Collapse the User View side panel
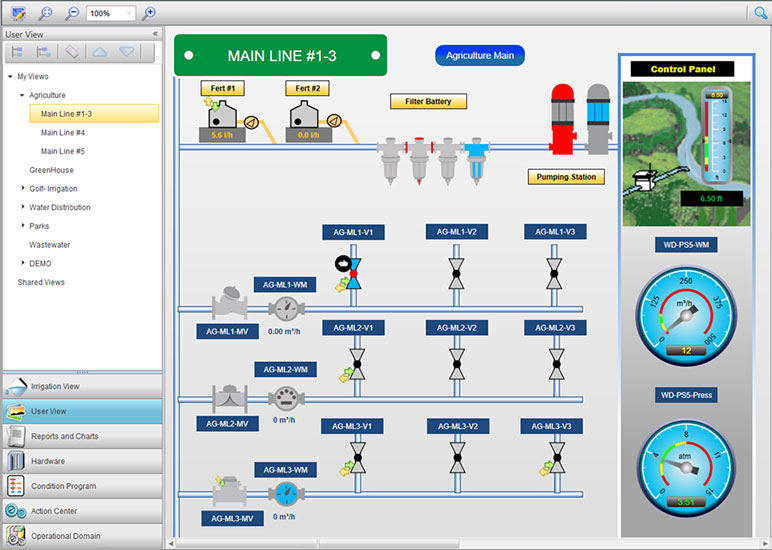 pos(155,34)
